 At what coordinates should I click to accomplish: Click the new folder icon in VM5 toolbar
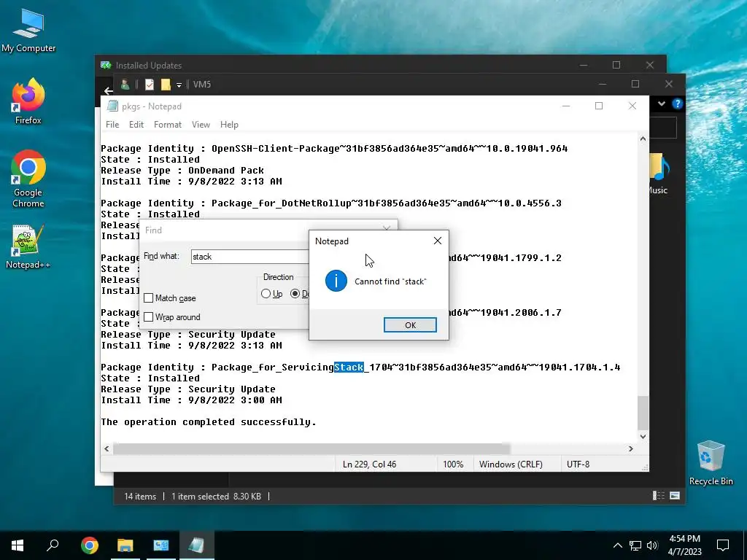[166, 85]
